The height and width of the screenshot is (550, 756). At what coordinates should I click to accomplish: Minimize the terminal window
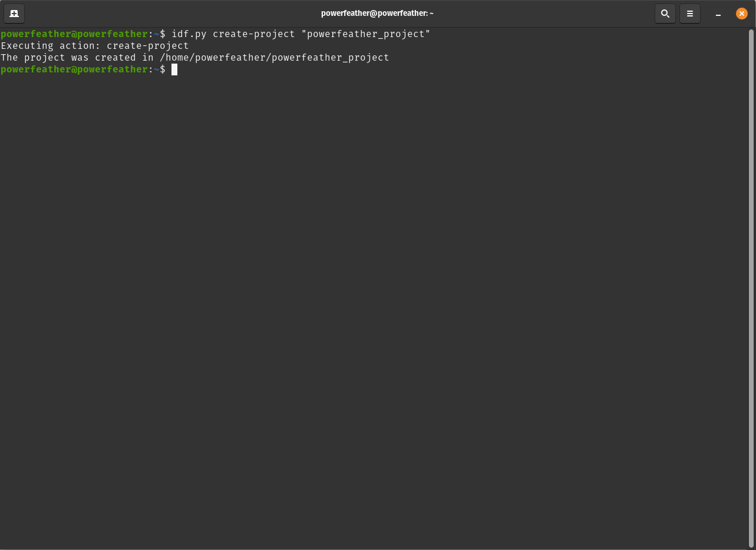point(718,13)
